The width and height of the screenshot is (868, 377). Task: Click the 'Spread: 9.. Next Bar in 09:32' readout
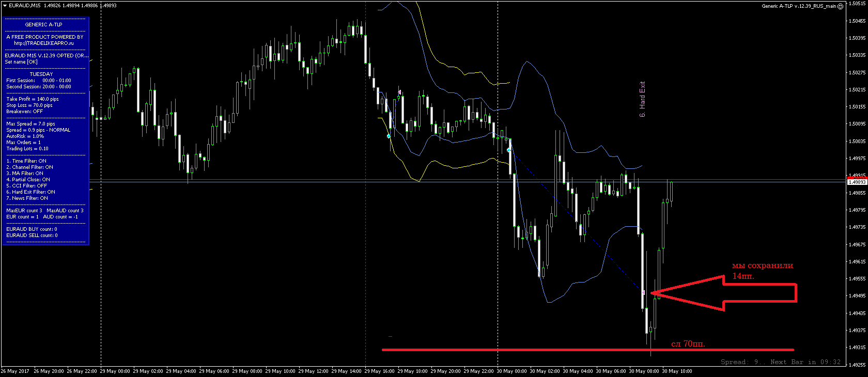pos(781,362)
